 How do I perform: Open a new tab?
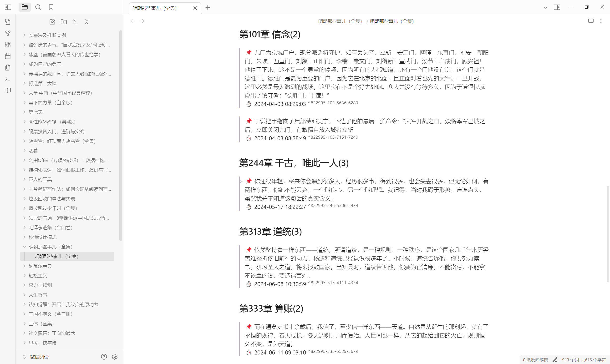tap(208, 8)
